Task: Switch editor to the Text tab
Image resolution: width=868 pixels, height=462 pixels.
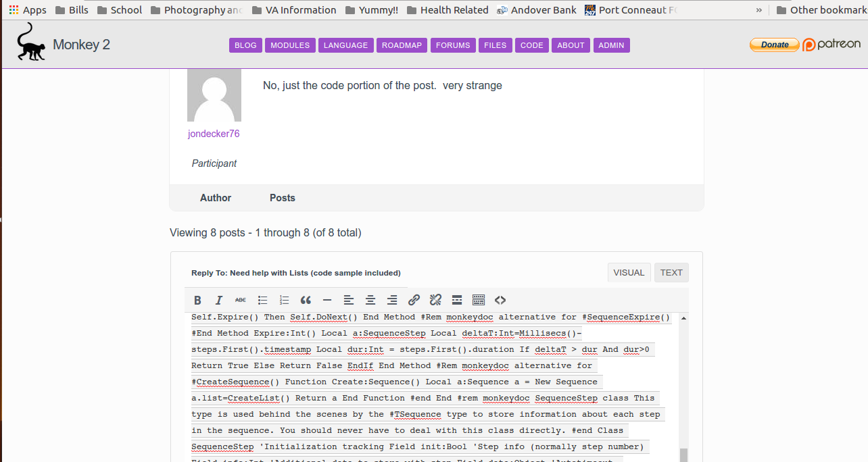Action: pos(671,273)
